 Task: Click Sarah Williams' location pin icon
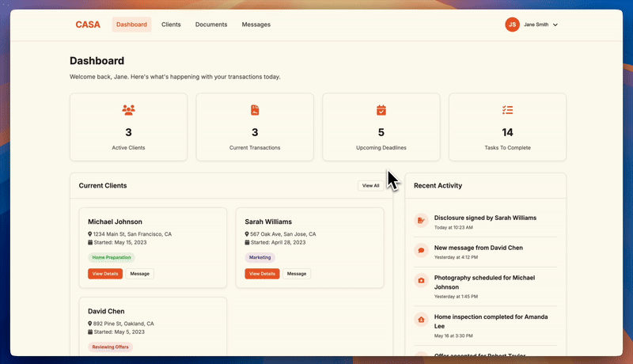tap(247, 234)
